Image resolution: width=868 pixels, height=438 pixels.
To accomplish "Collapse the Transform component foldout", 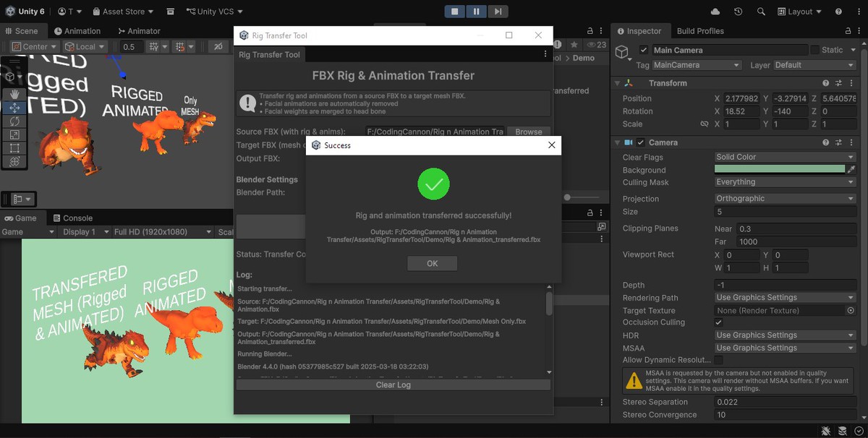I will click(x=617, y=83).
